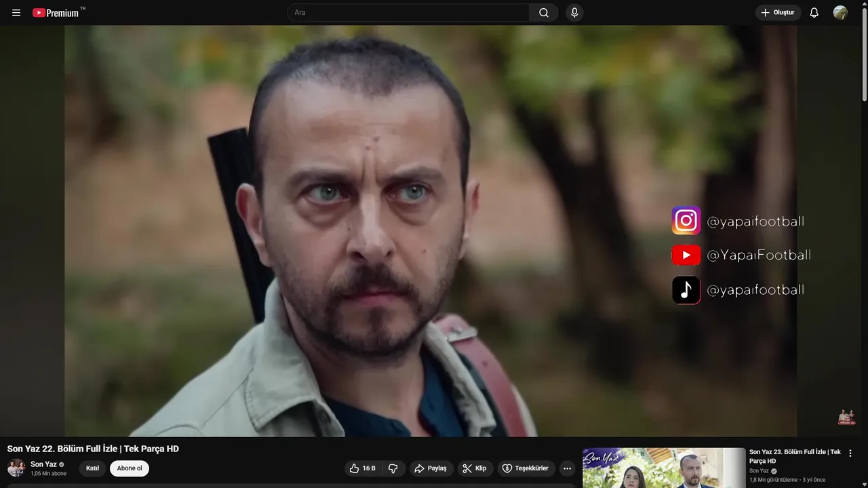Click the 1,06 Mn abone text
This screenshot has width=868, height=488.
coord(48,474)
